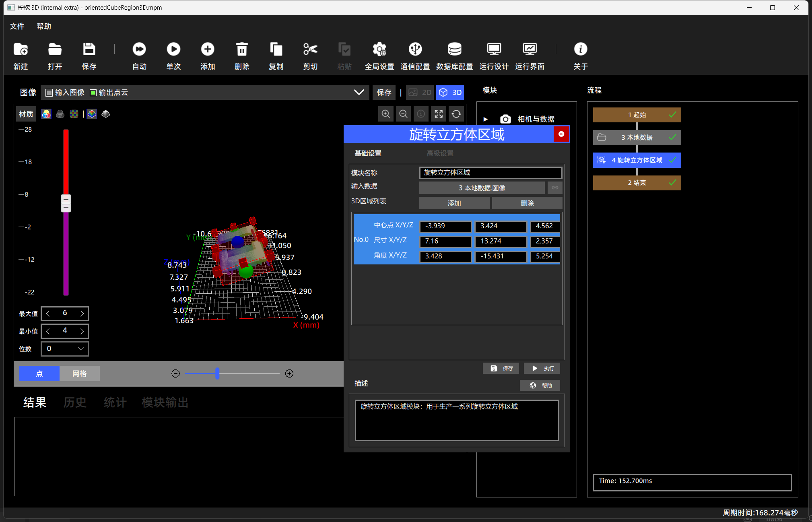812x522 pixels.
Task: Open 运行设计 run design
Action: click(494, 49)
